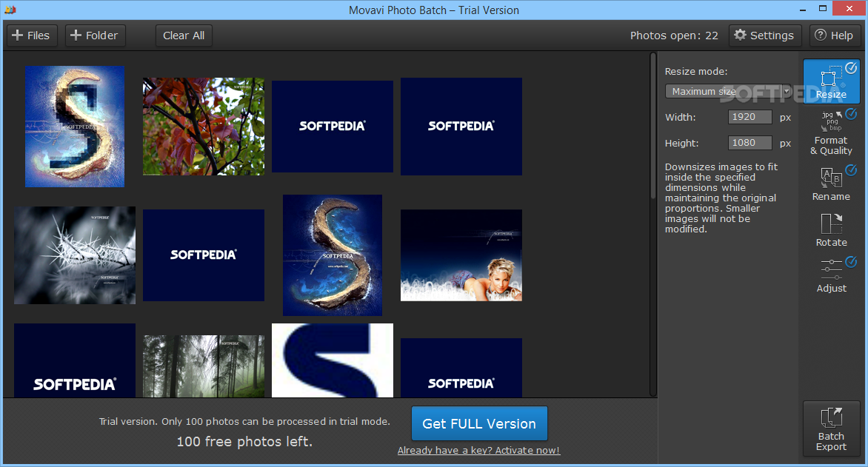Click the 100 free photos left text
This screenshot has width=868, height=467.
pyautogui.click(x=244, y=442)
